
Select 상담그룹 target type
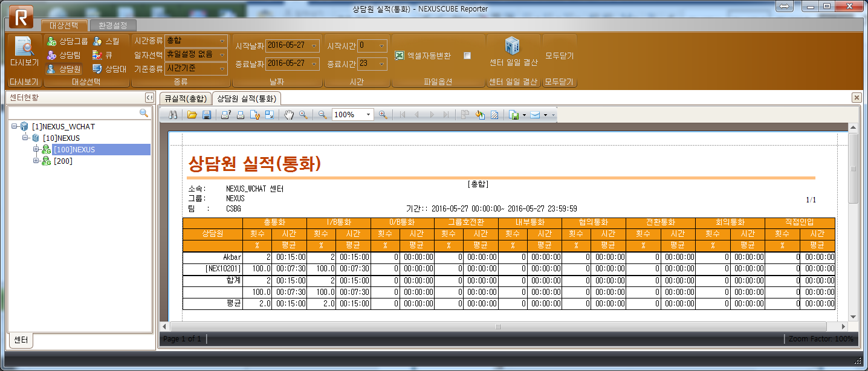67,41
